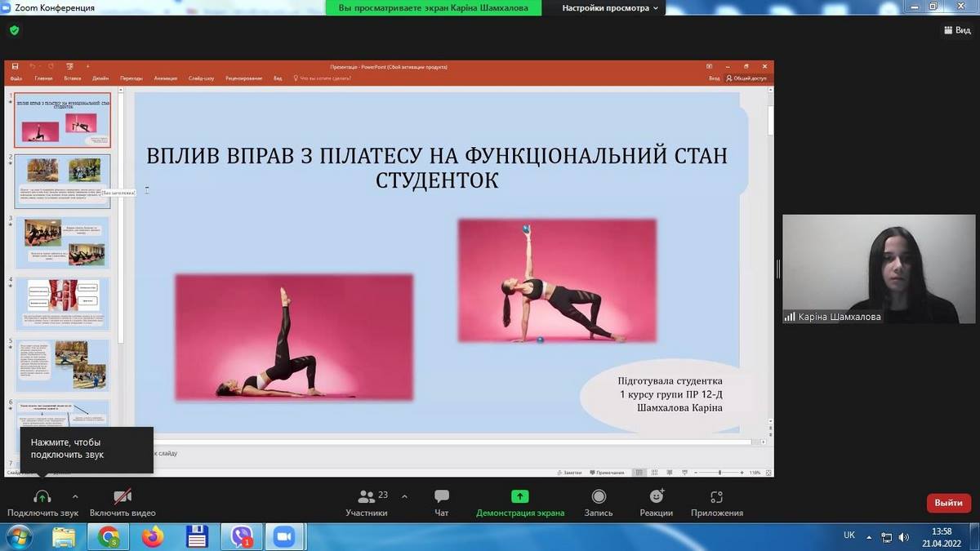Image resolution: width=980 pixels, height=551 pixels.
Task: Open the Вставка ribbon tab in PowerPoint
Action: tap(73, 78)
